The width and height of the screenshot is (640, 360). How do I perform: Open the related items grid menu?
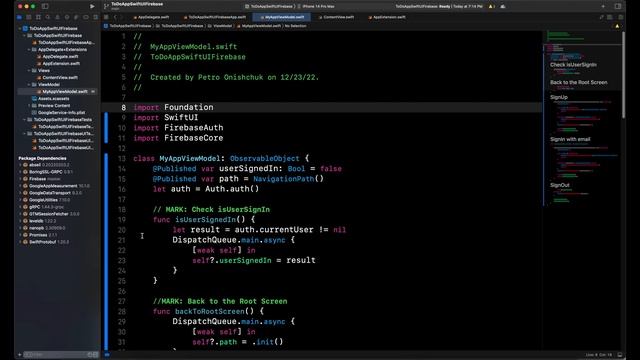106,17
